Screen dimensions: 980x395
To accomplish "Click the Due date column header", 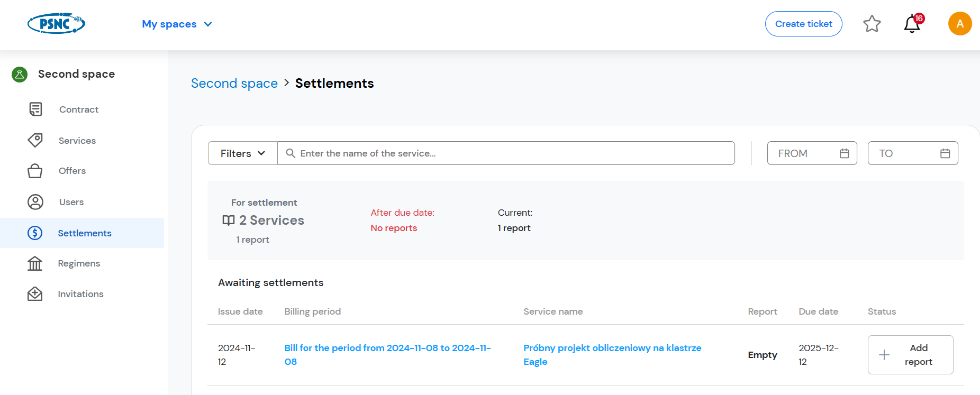I will coord(818,311).
